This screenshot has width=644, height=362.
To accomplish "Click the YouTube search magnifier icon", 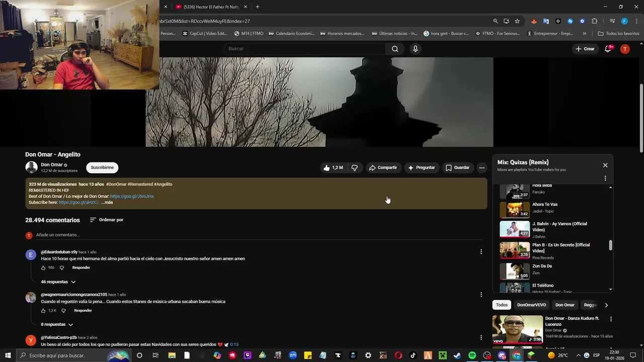I will click(x=395, y=49).
